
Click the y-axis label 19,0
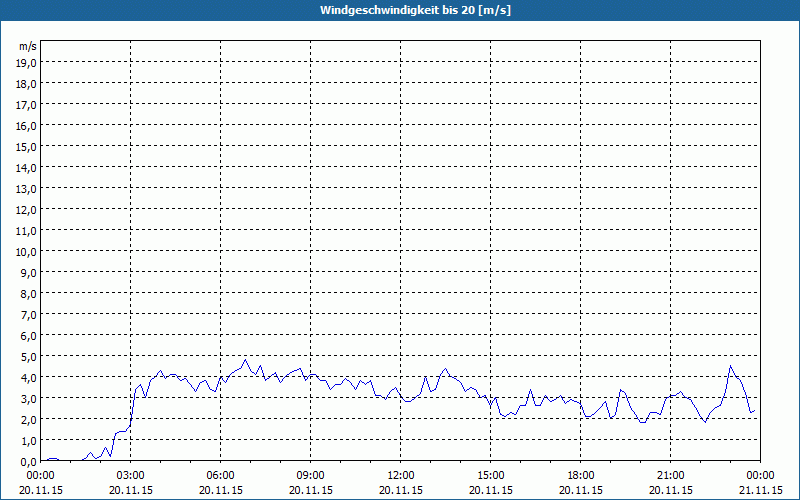(28, 63)
